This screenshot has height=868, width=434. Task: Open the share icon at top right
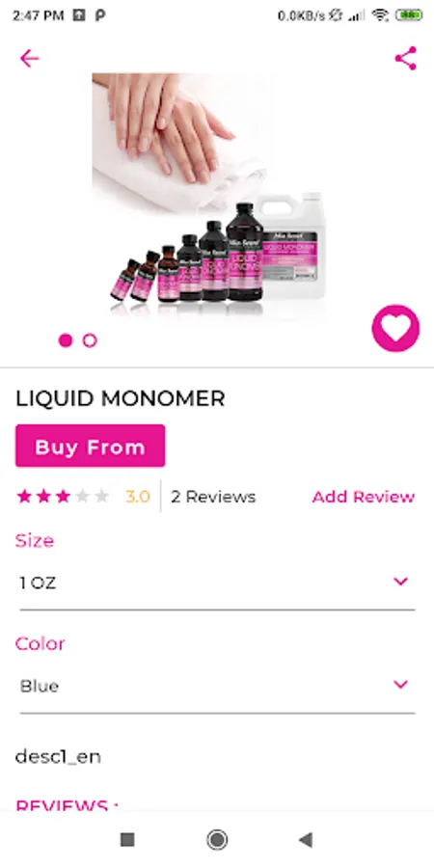point(405,58)
